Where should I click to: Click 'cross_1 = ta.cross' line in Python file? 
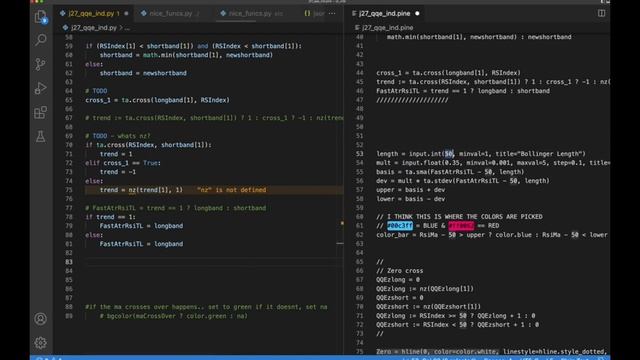(157, 100)
